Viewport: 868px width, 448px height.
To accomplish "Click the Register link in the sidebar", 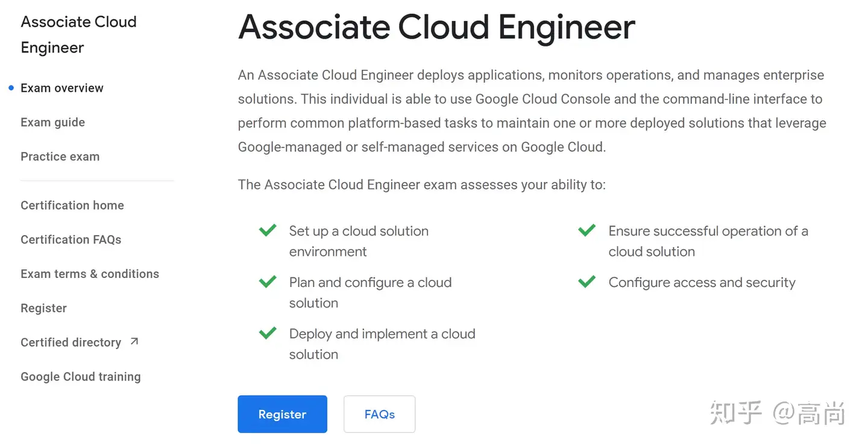I will click(x=43, y=308).
